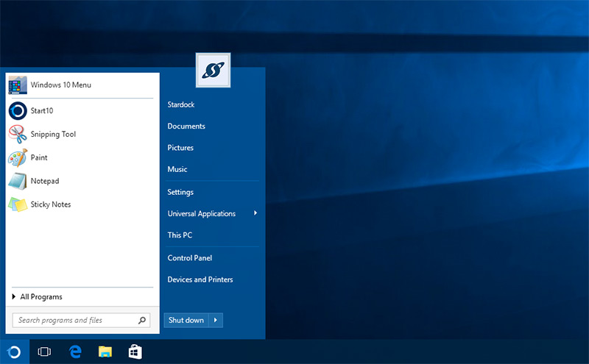Click the Paint palette icon
589x364 pixels.
point(18,157)
